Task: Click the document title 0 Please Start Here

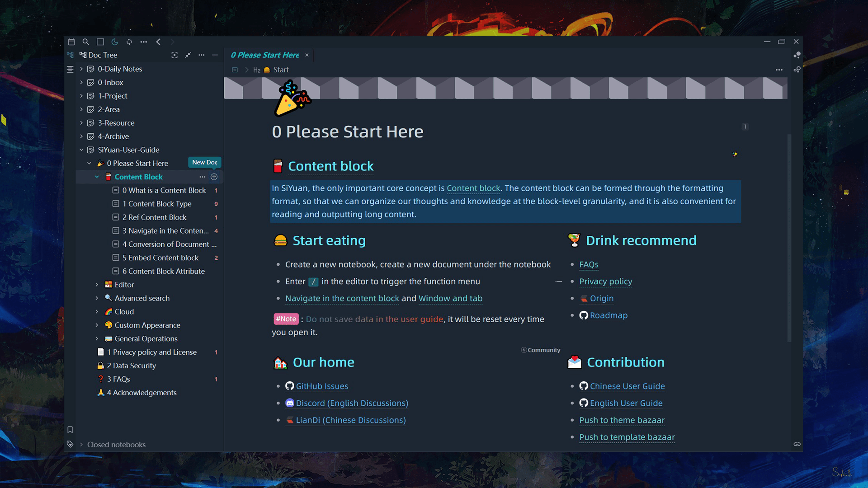Action: [x=348, y=132]
